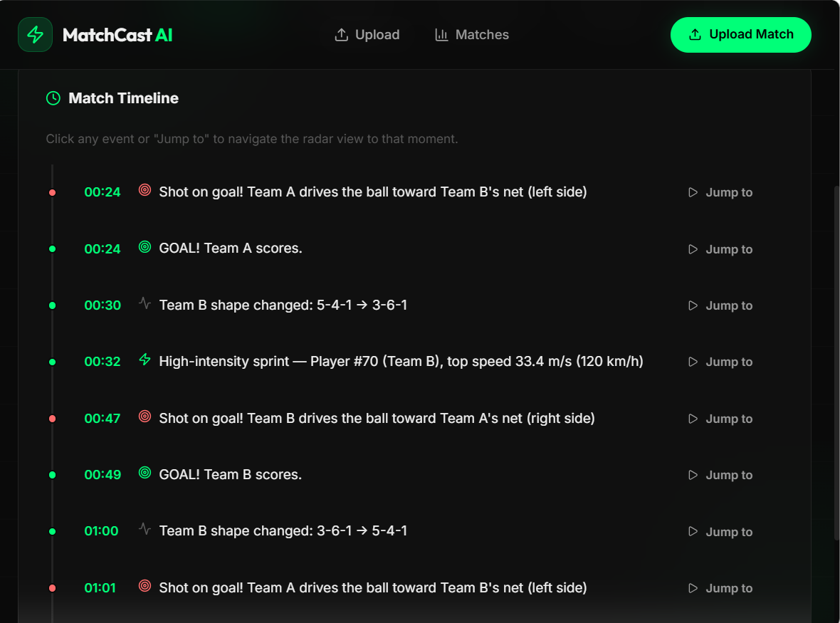Click the green Upload Match button
This screenshot has height=623, width=840.
[741, 35]
